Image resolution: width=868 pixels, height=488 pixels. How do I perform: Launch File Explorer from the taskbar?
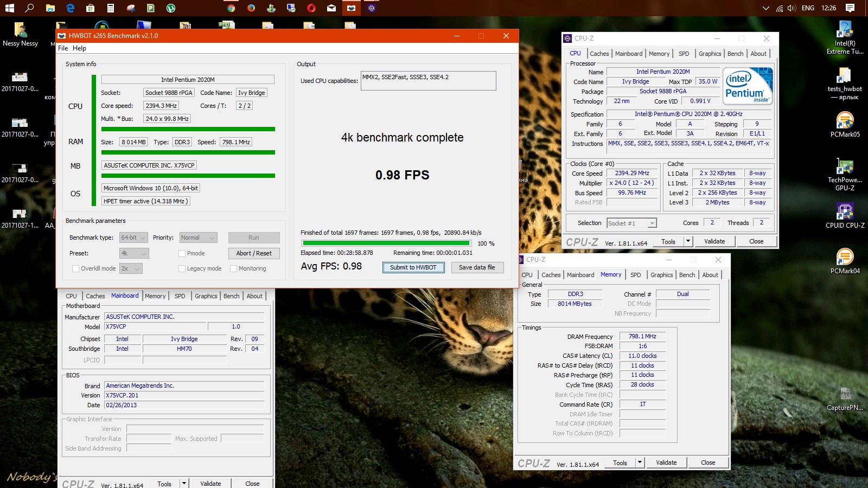pos(50,8)
